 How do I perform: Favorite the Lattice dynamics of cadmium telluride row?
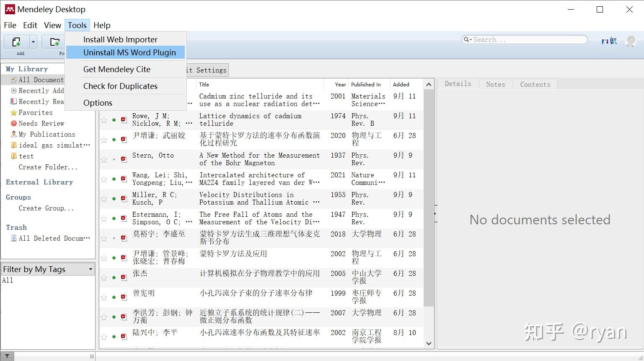(x=104, y=120)
